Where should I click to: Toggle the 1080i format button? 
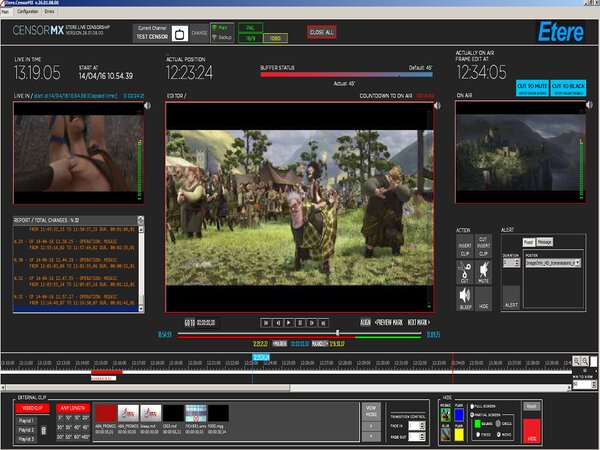[x=275, y=38]
